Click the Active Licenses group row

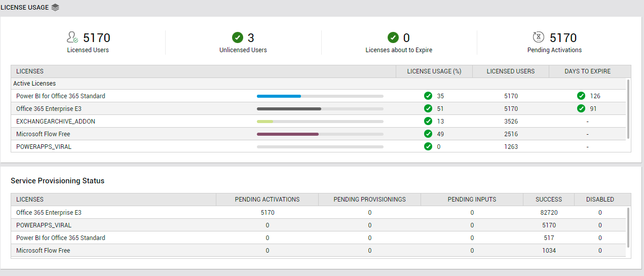pyautogui.click(x=318, y=84)
